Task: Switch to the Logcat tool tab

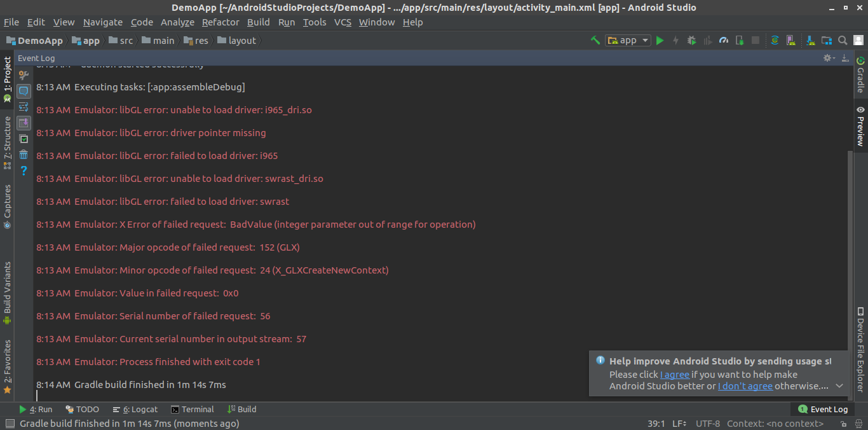Action: pyautogui.click(x=135, y=410)
